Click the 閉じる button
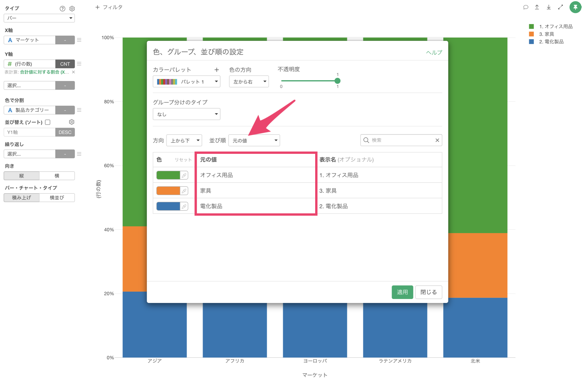 [428, 292]
